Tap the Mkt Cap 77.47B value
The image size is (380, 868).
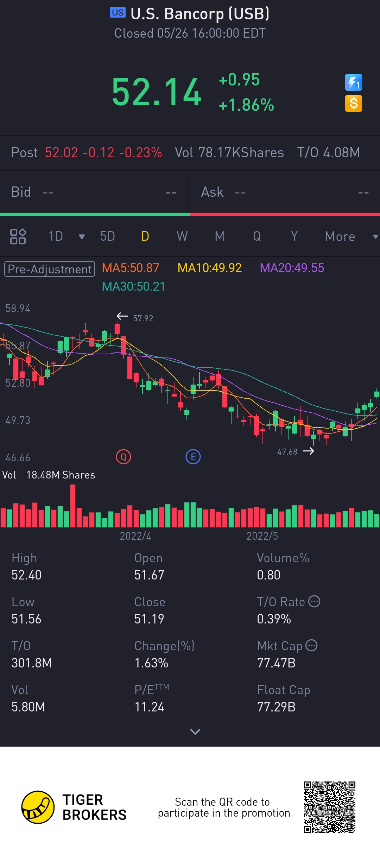point(276,663)
